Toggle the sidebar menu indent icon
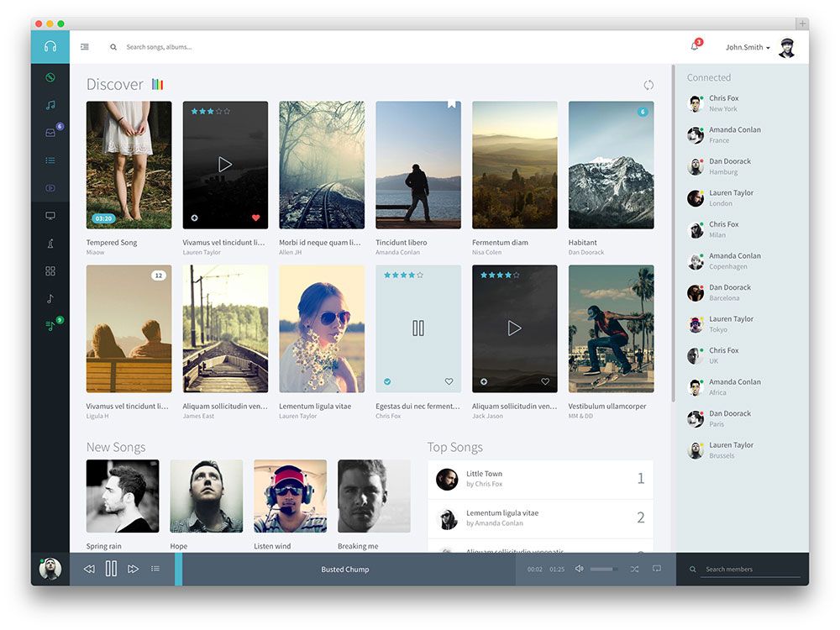This screenshot has width=840, height=630. (x=85, y=47)
